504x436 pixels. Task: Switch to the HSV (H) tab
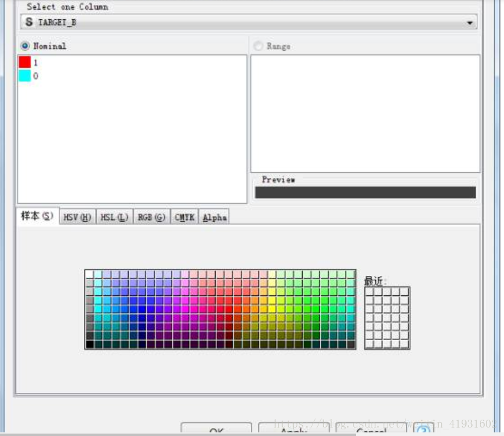(x=77, y=217)
